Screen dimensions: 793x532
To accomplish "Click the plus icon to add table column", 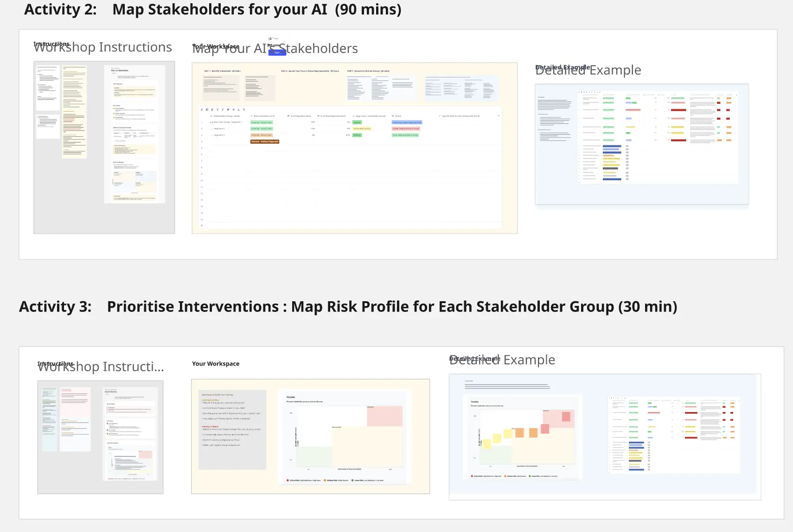I will click(499, 115).
